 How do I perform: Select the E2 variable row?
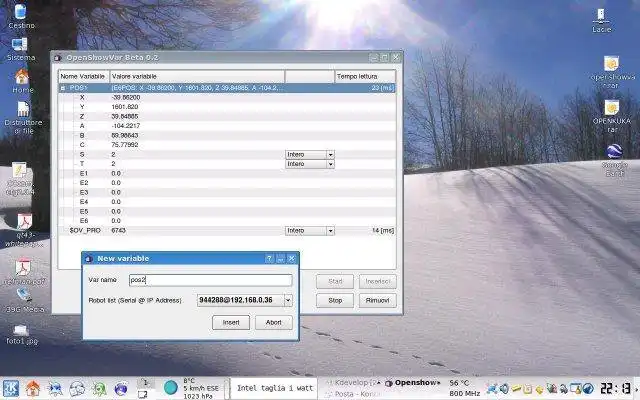click(227, 183)
